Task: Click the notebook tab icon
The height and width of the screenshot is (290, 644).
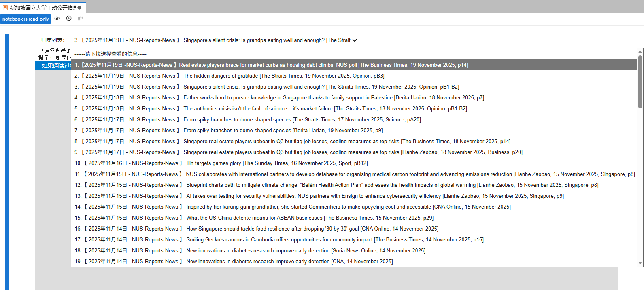Action: coord(5,7)
